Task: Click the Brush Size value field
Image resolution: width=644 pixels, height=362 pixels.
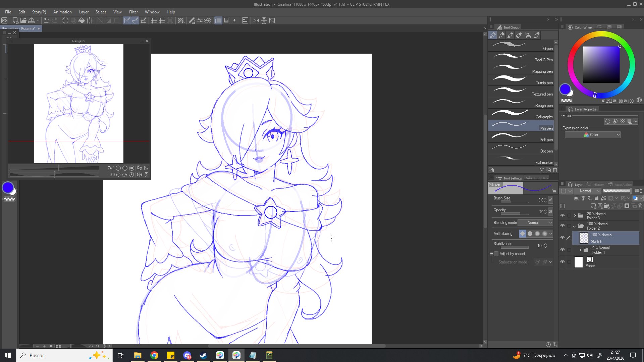Action: (540, 200)
